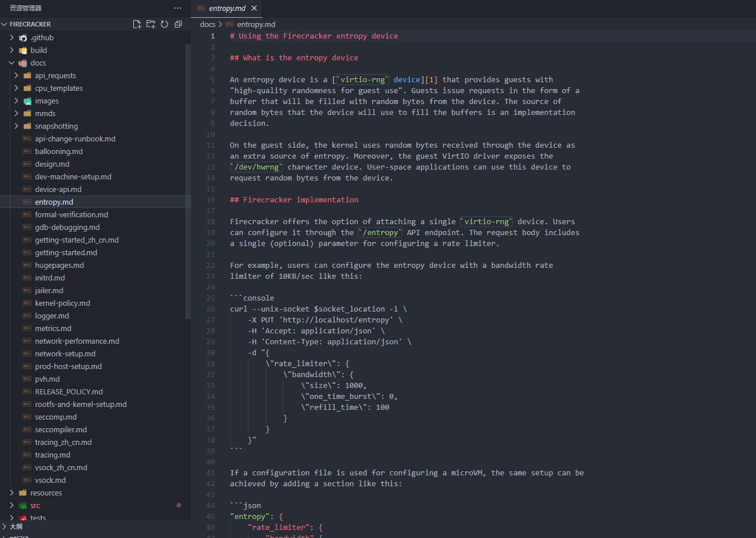The height and width of the screenshot is (538, 756).
Task: Open the RELEASE_POLICY.md file
Action: [68, 391]
